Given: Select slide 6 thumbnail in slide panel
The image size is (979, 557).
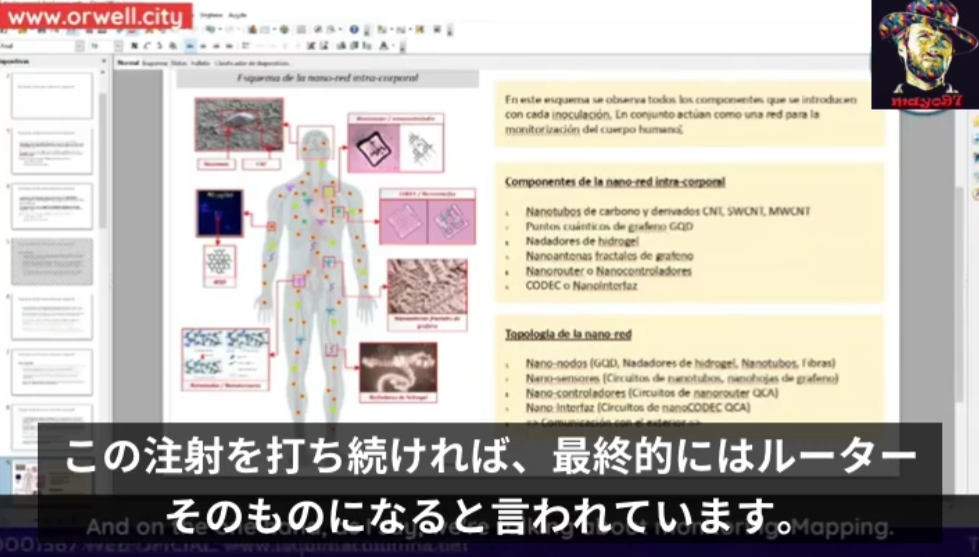Looking at the screenshot, I should tap(52, 317).
